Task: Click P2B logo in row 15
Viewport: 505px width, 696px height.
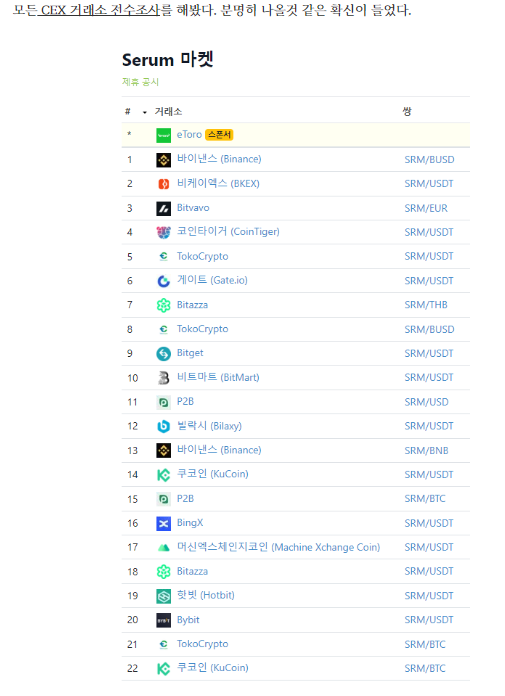Action: click(x=163, y=499)
